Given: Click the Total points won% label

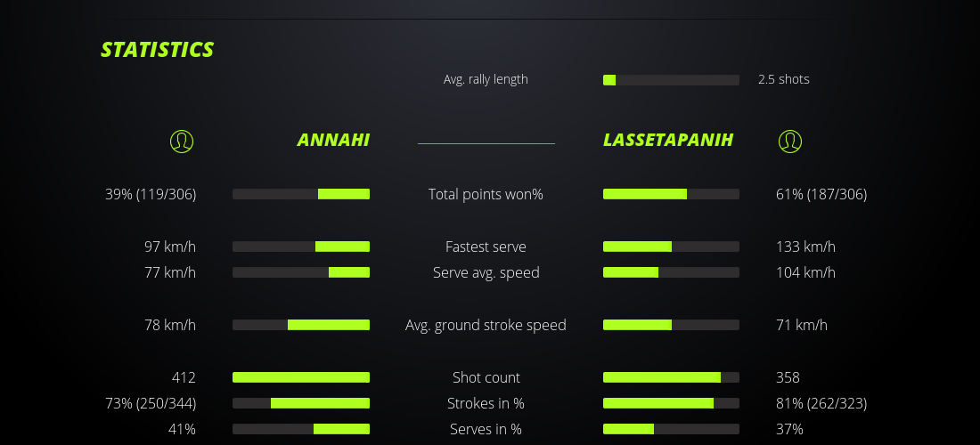Looking at the screenshot, I should 486,194.
